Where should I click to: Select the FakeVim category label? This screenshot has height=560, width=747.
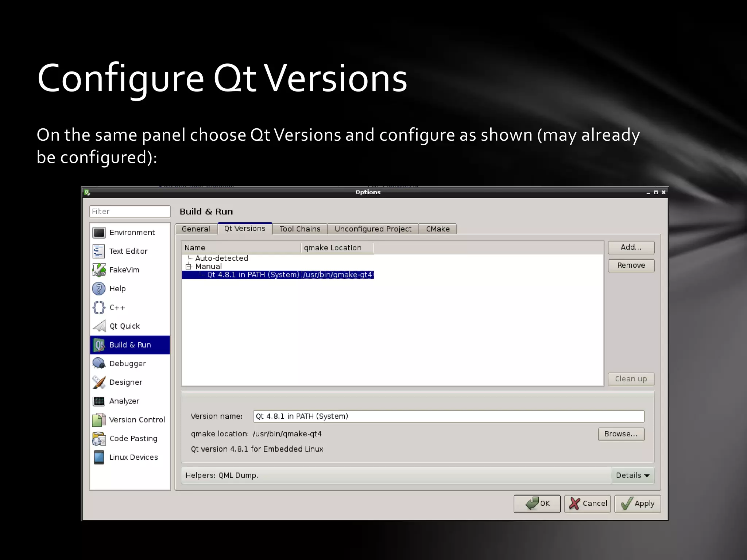(124, 270)
